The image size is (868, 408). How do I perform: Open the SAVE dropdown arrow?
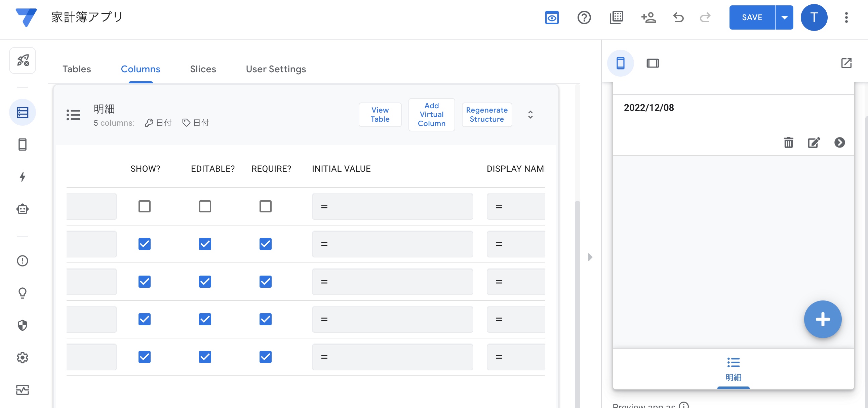(784, 17)
